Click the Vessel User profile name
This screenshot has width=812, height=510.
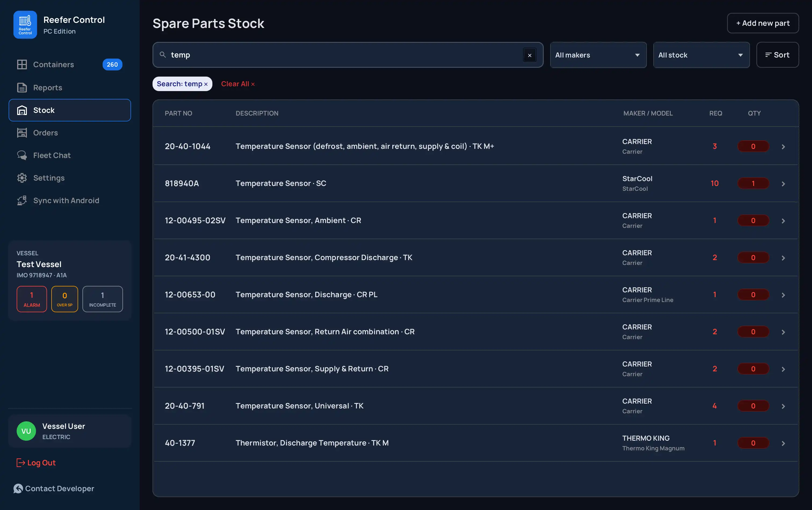coord(64,426)
